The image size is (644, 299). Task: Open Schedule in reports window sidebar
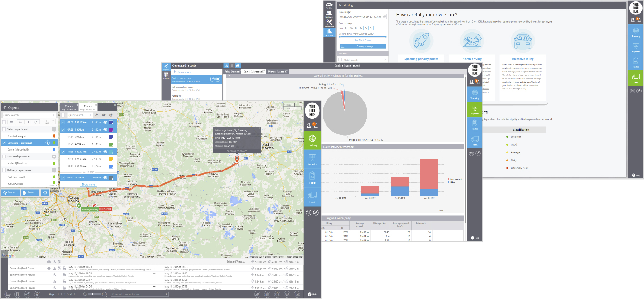pyautogui.click(x=166, y=76)
